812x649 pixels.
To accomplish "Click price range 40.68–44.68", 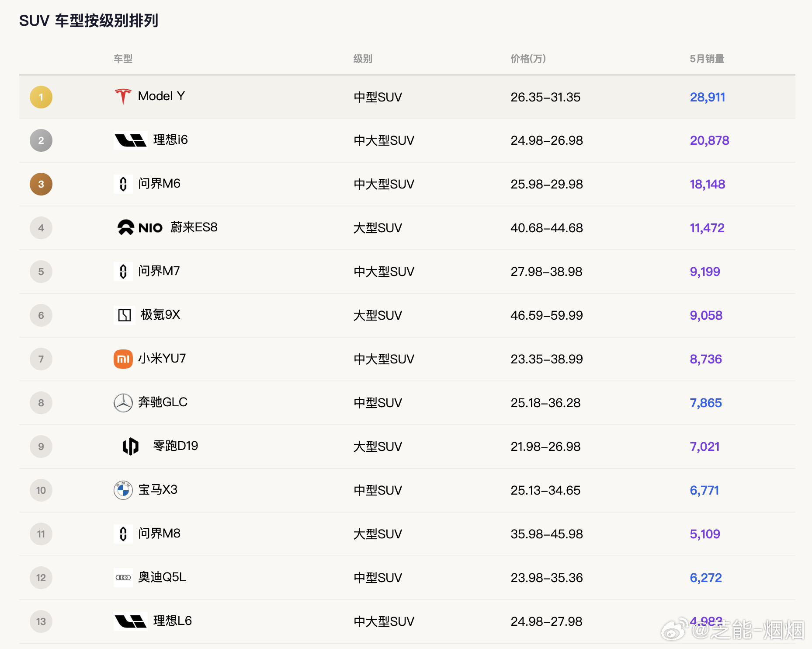I will point(547,228).
